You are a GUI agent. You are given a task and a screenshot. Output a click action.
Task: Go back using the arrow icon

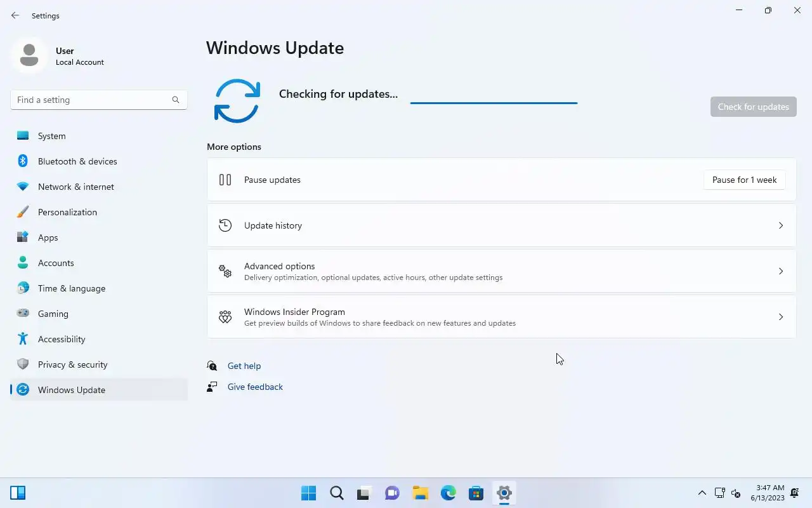[x=15, y=15]
